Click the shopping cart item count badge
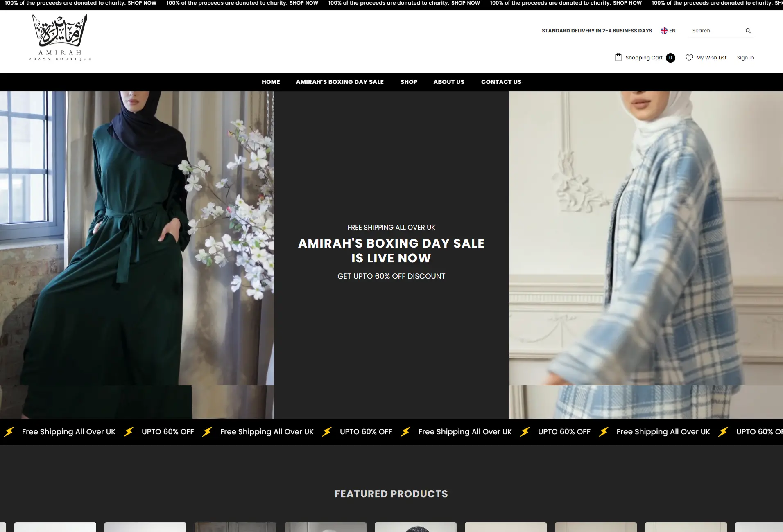 pyautogui.click(x=670, y=58)
